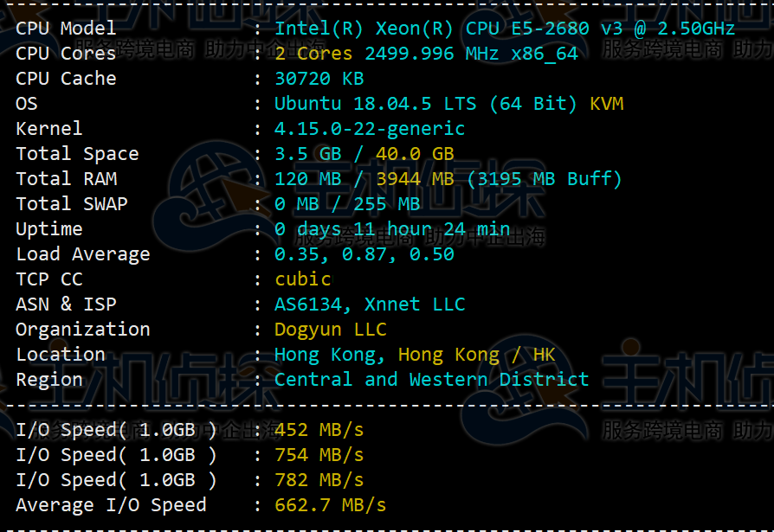Click the TCP CC cubic value

[303, 279]
